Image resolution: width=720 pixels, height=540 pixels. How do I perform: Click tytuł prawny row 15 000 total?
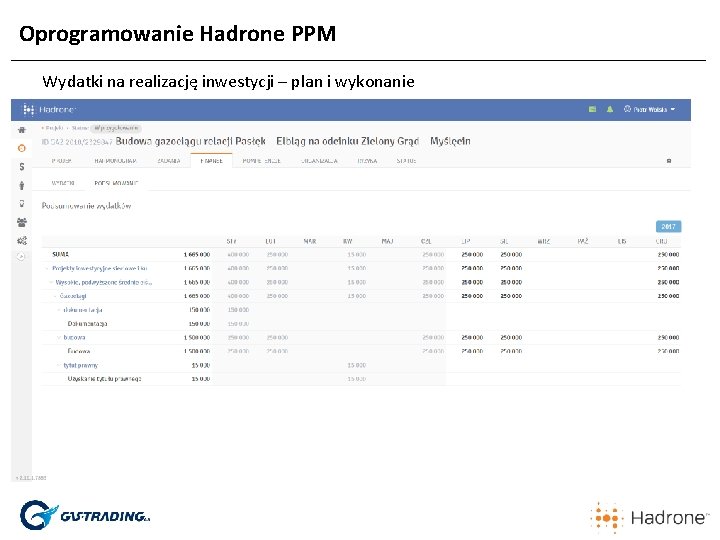[x=201, y=366]
